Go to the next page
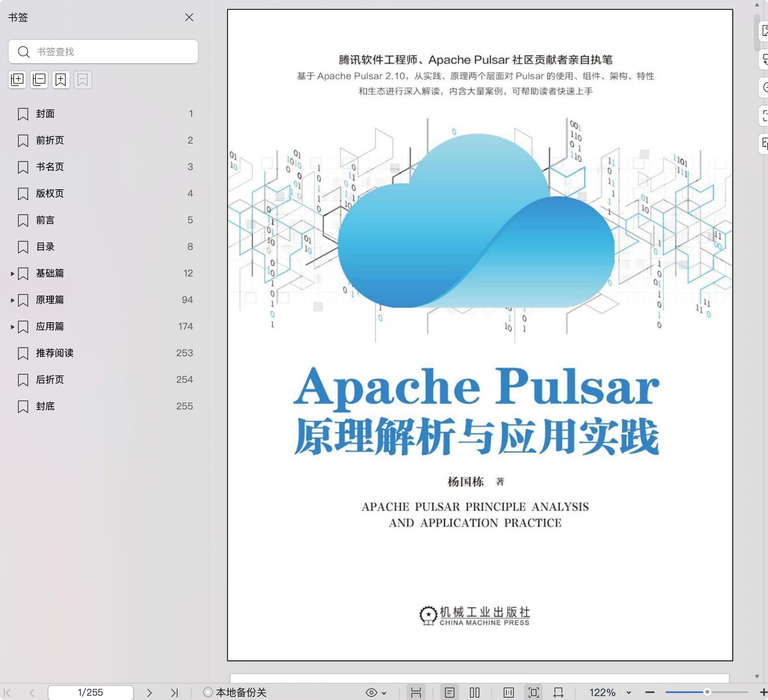 (149, 693)
